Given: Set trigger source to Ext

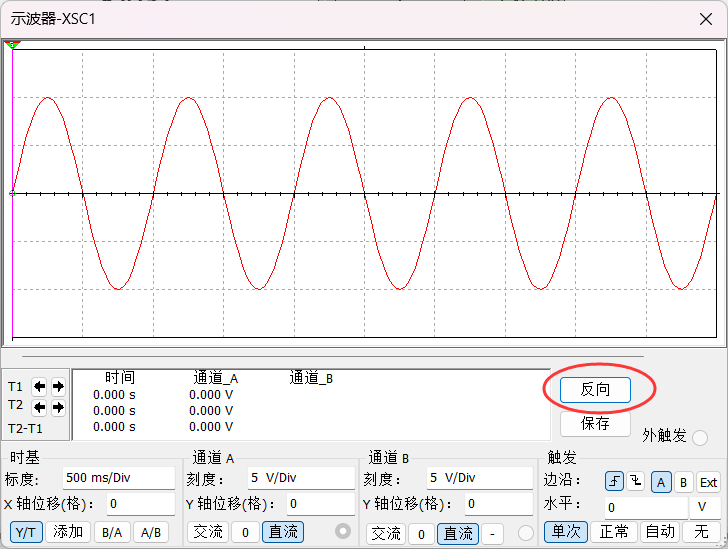Looking at the screenshot, I should pyautogui.click(x=708, y=482).
